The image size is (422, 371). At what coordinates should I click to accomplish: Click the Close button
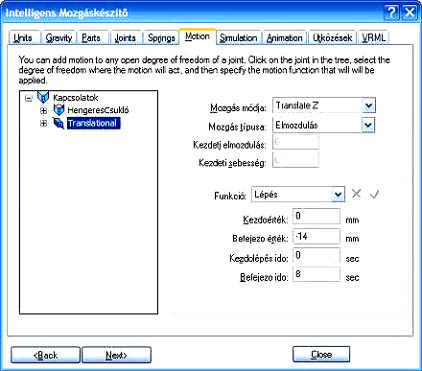pos(321,354)
